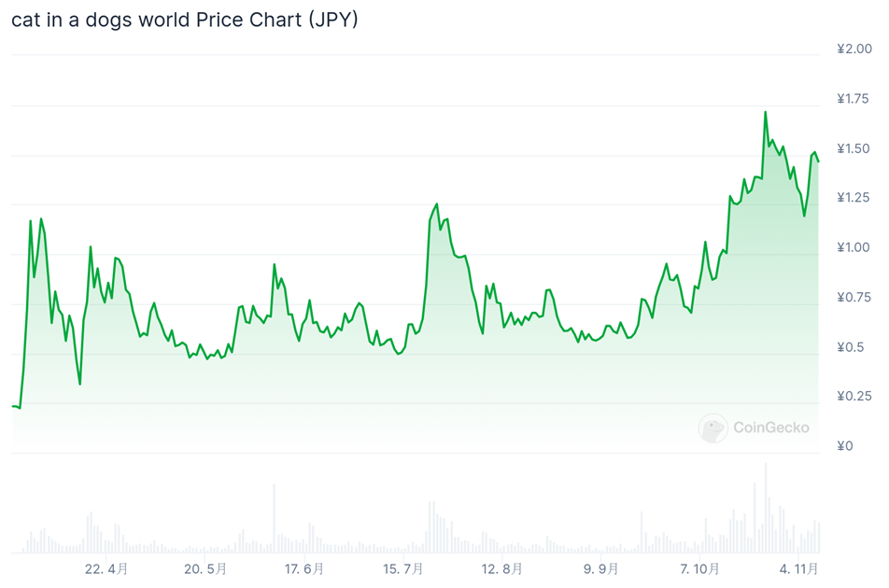
Task: Select the chart title heading text
Action: point(185,20)
